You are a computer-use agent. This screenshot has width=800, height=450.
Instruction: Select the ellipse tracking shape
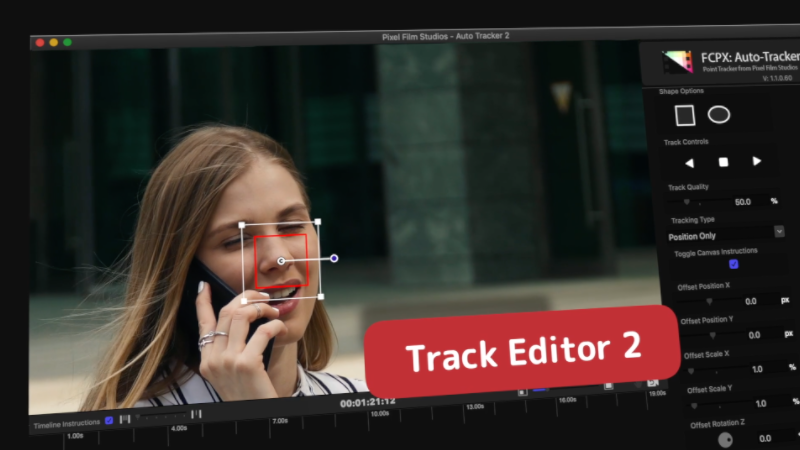tap(718, 115)
